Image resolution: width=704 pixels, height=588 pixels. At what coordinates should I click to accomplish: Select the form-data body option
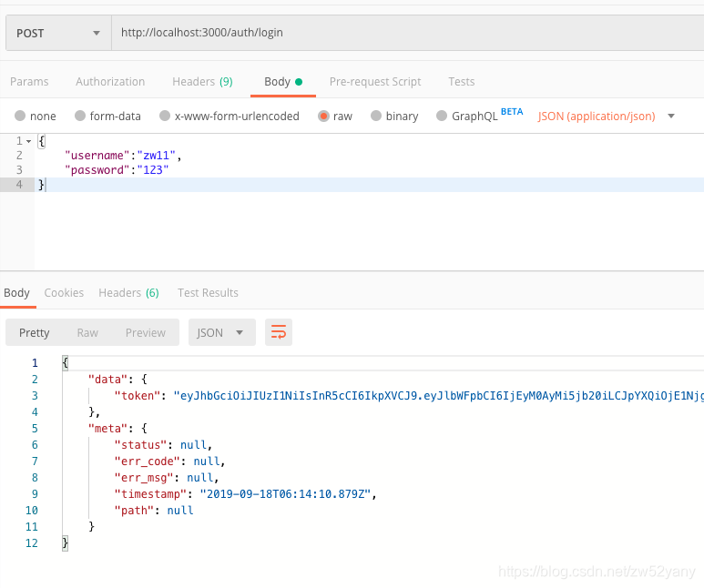coord(107,117)
